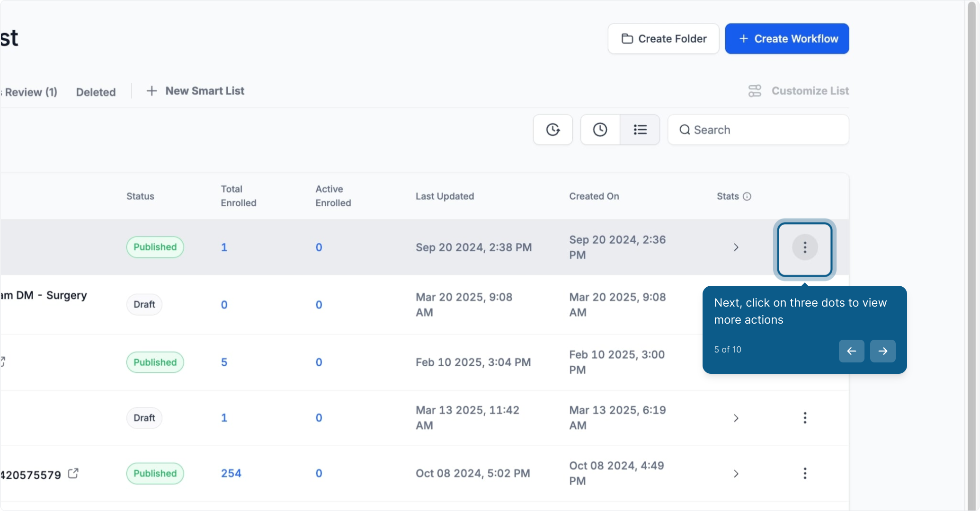The width and height of the screenshot is (980, 511).
Task: Open the Deleted tab
Action: pyautogui.click(x=96, y=92)
